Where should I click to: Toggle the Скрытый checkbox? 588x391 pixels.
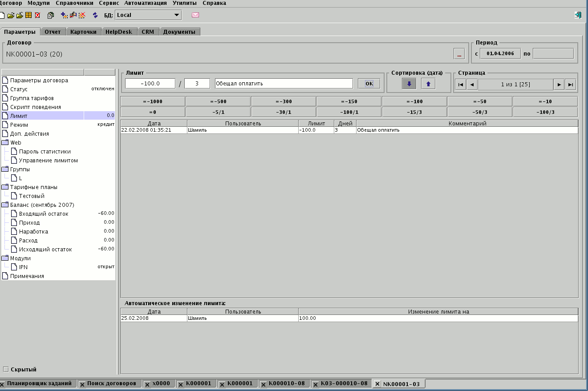(x=6, y=369)
